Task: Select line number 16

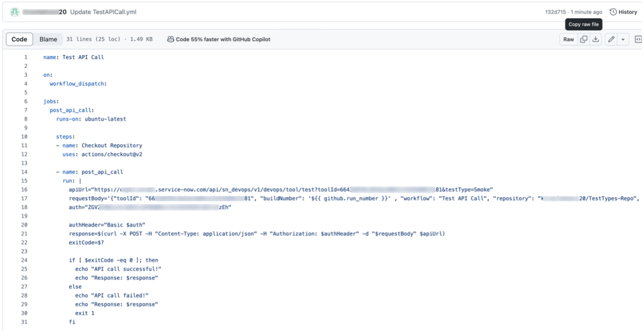Action: tap(24, 190)
